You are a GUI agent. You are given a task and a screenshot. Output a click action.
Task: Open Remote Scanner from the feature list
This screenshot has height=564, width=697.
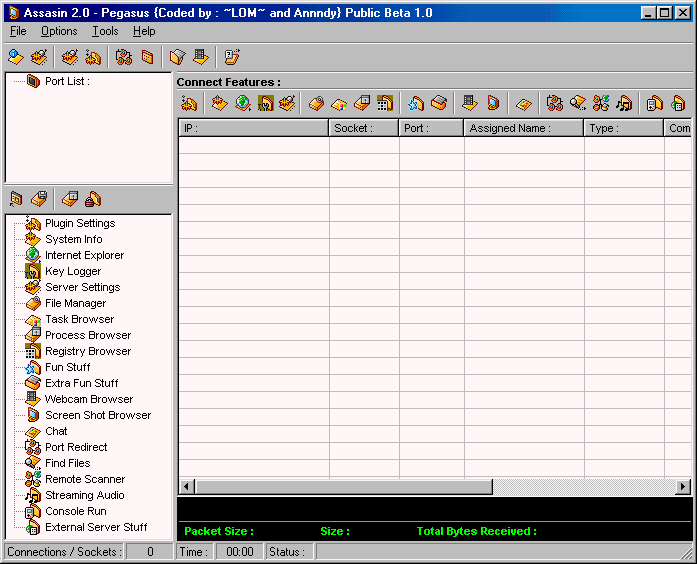(85, 479)
